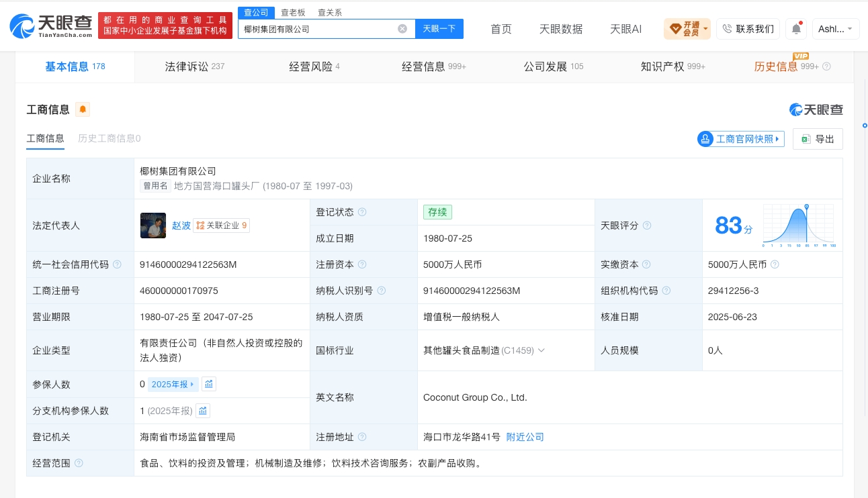Image resolution: width=868 pixels, height=498 pixels.
Task: Click the founding date value beside 成立日期
Action: tap(449, 238)
